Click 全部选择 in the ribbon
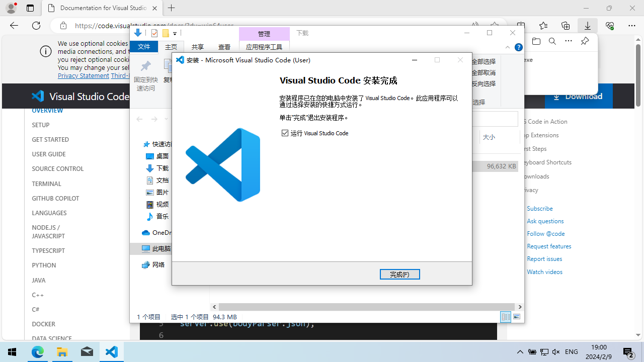 pyautogui.click(x=484, y=61)
